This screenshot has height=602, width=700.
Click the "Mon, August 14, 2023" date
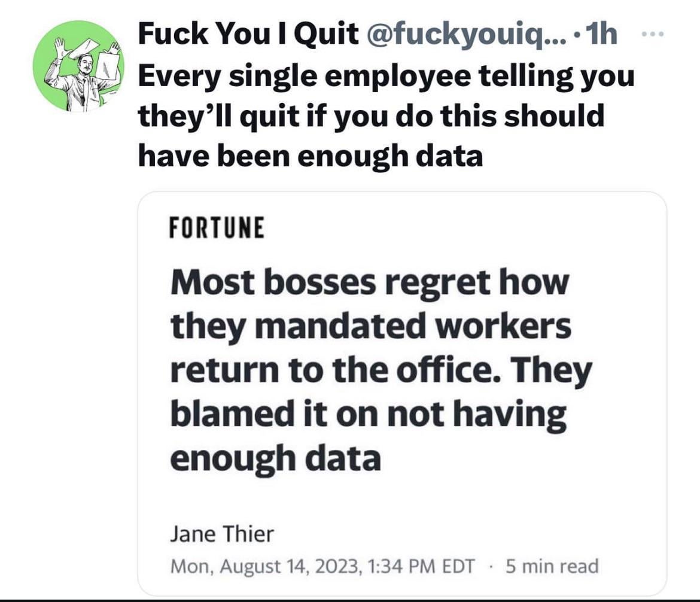click(265, 566)
